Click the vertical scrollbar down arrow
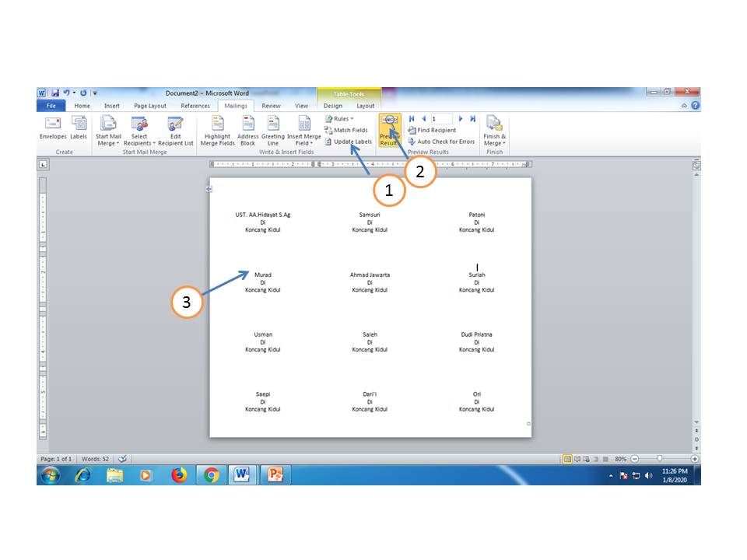The height and width of the screenshot is (560, 747). coord(696,422)
